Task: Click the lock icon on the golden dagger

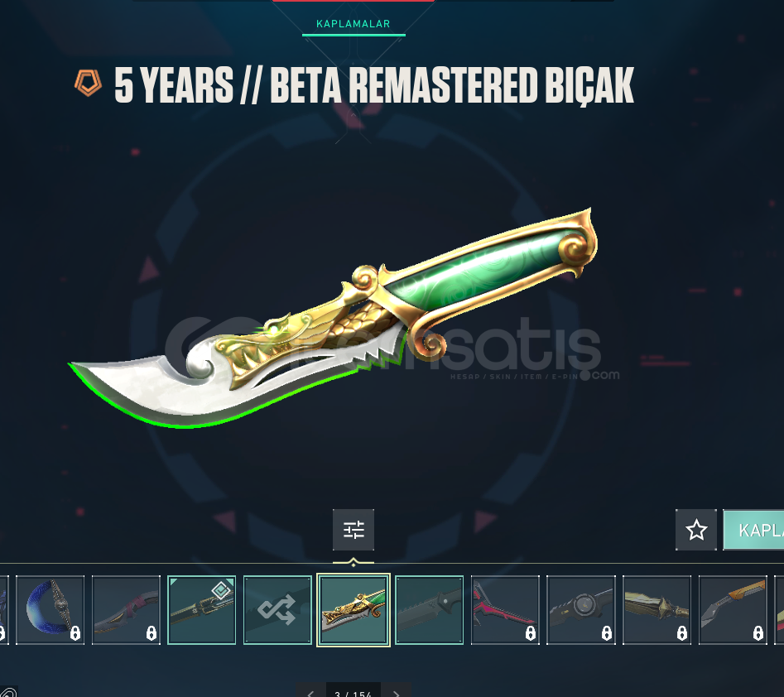Action: pos(682,633)
